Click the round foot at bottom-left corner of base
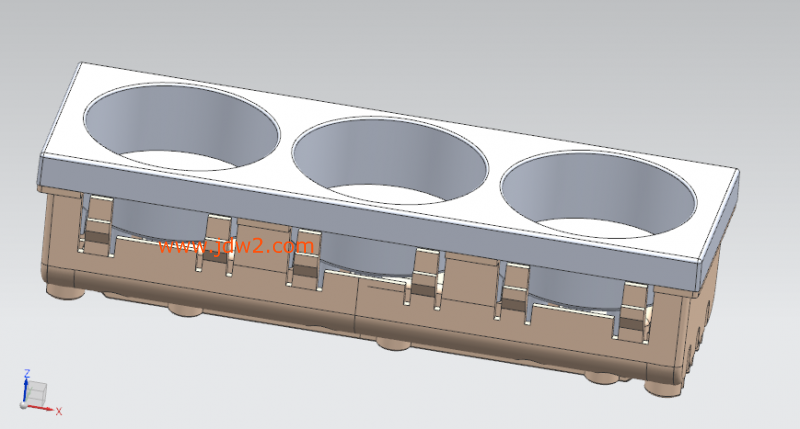This screenshot has width=800, height=429. [x=67, y=292]
